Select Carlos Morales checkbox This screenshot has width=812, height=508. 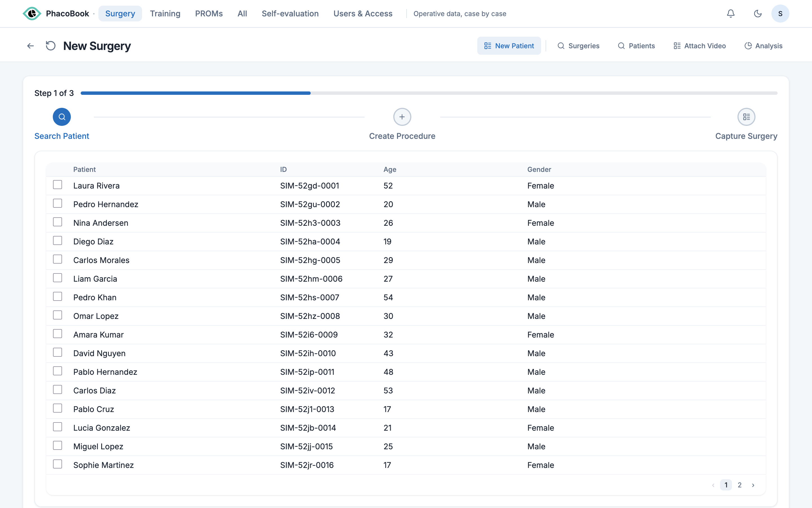tap(58, 259)
